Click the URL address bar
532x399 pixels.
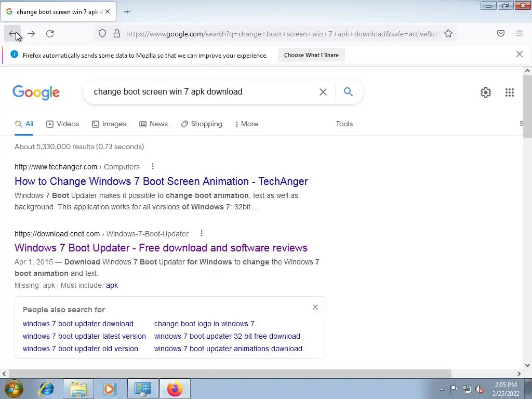click(282, 34)
